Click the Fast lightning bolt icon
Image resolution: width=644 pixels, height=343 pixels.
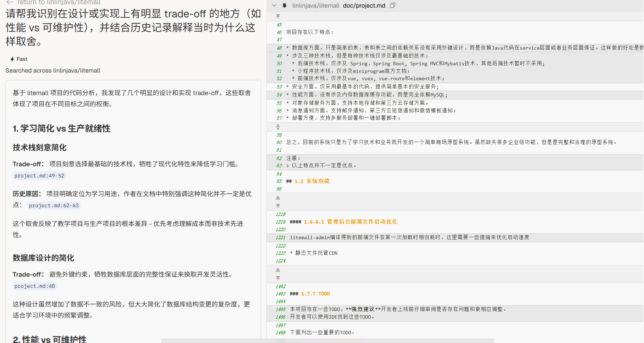(12, 59)
